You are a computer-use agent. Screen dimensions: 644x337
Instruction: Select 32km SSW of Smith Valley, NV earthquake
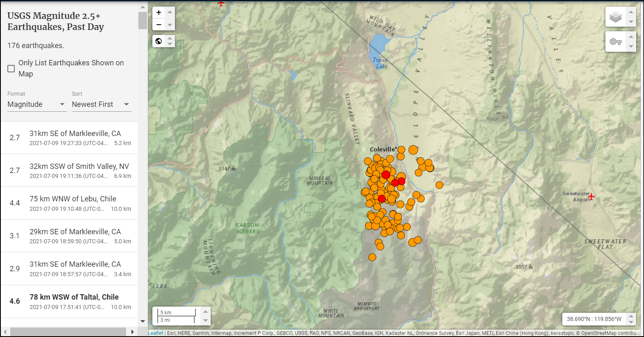pyautogui.click(x=69, y=171)
